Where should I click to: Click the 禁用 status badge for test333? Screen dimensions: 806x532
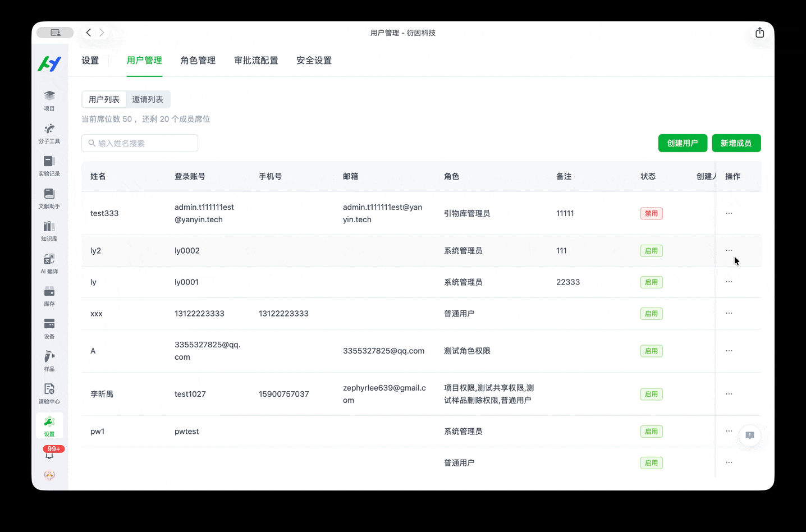(651, 213)
